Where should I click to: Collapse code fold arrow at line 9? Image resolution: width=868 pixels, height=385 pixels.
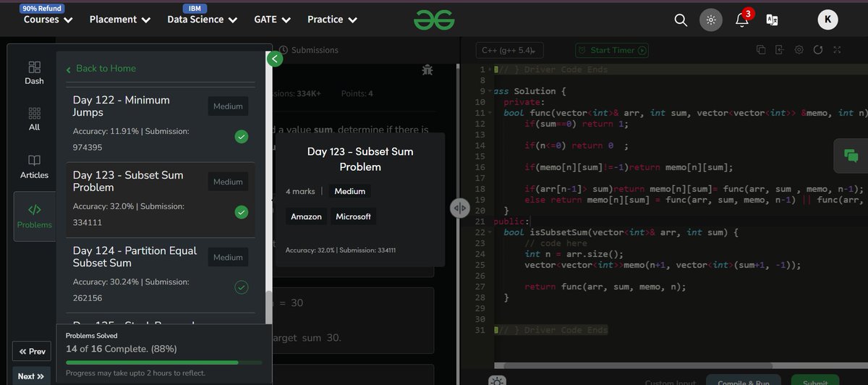(490, 91)
